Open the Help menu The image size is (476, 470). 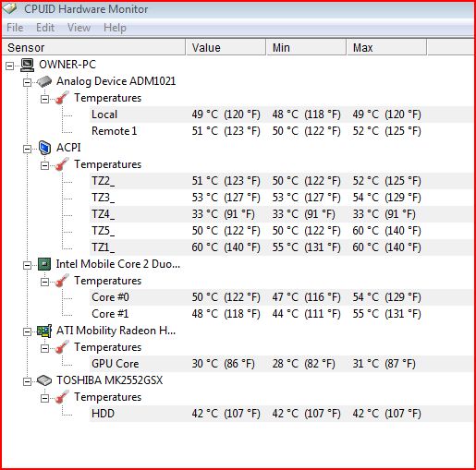[115, 28]
